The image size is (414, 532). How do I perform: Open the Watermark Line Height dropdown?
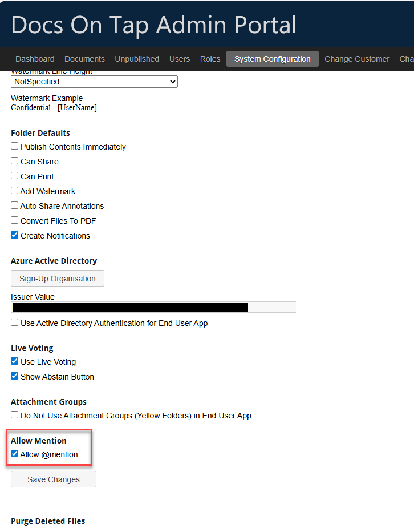94,82
